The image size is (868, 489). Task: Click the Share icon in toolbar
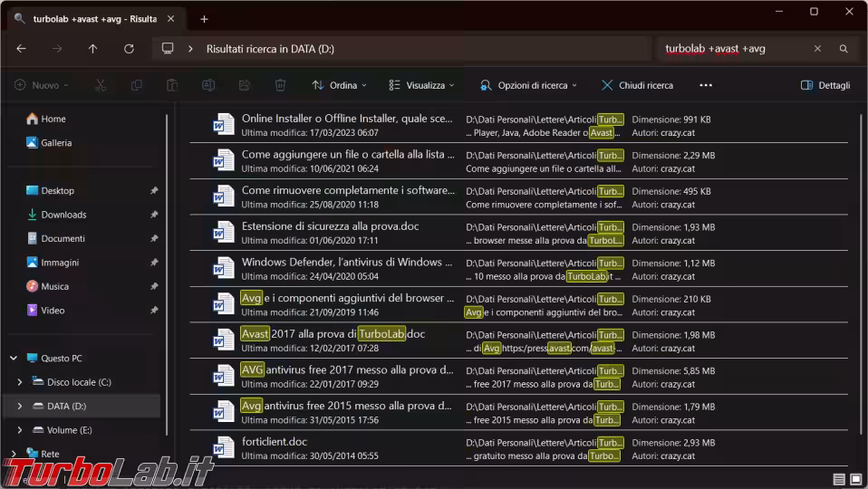pyautogui.click(x=244, y=85)
